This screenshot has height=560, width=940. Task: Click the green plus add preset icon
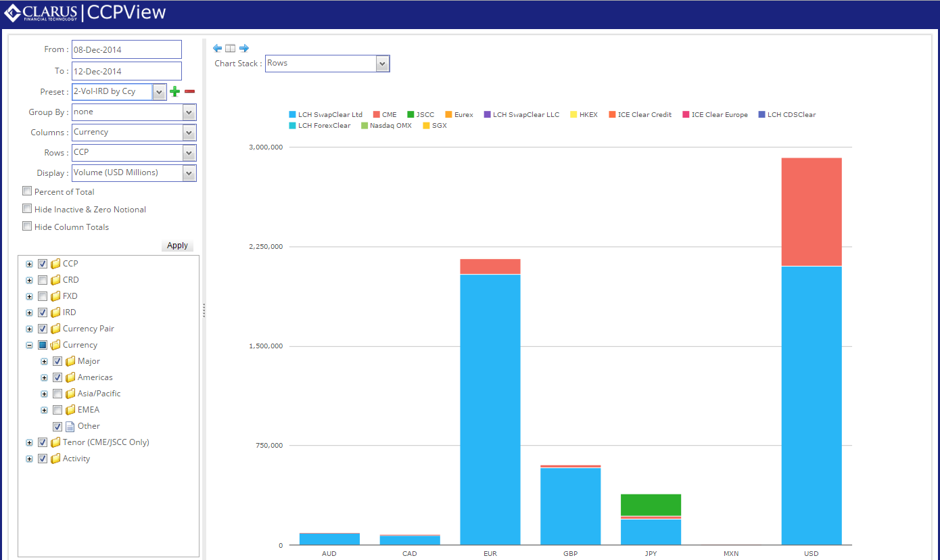tap(174, 91)
